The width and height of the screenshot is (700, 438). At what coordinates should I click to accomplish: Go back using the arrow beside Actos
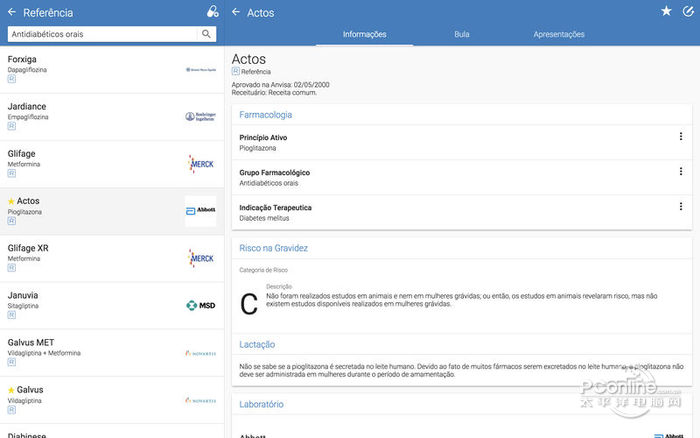pos(236,12)
